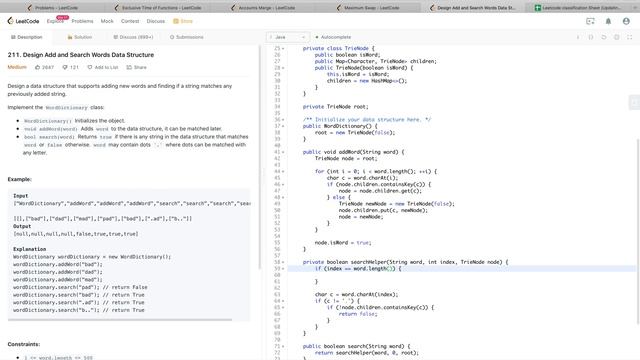This screenshot has height=360, width=640.
Task: Open Discuss in the top navigation
Action: (x=156, y=21)
